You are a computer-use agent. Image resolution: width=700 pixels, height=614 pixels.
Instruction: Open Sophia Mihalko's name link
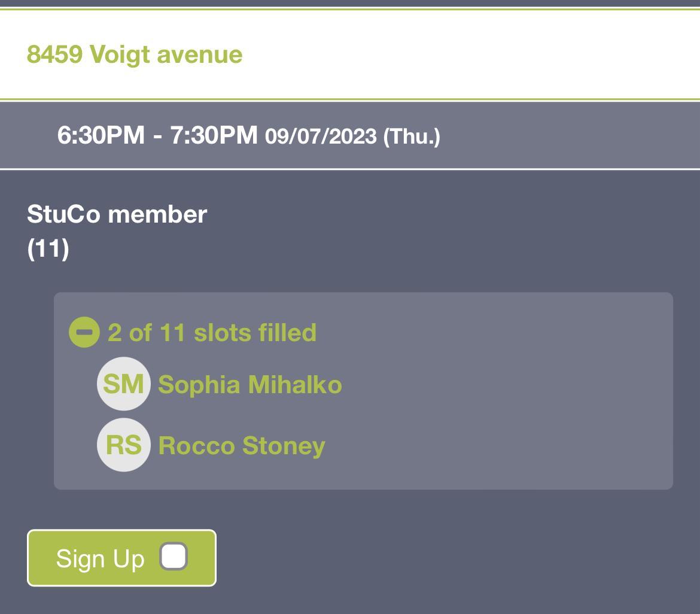[249, 384]
